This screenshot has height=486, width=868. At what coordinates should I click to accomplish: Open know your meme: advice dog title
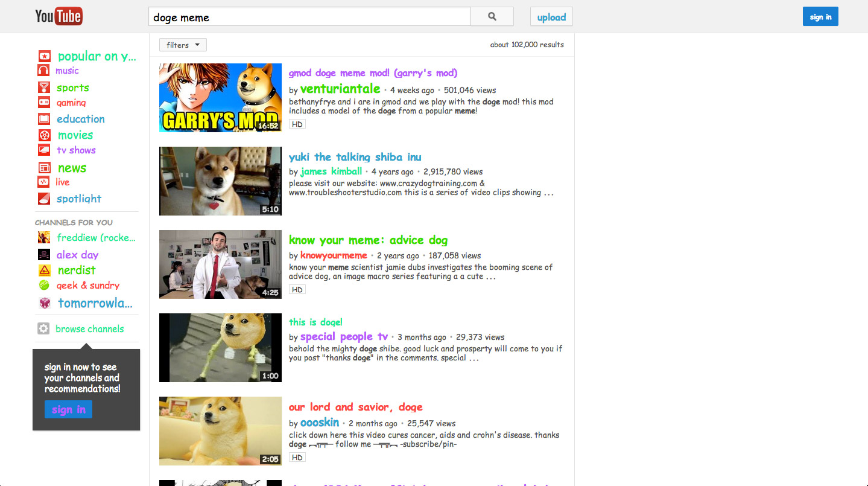368,240
